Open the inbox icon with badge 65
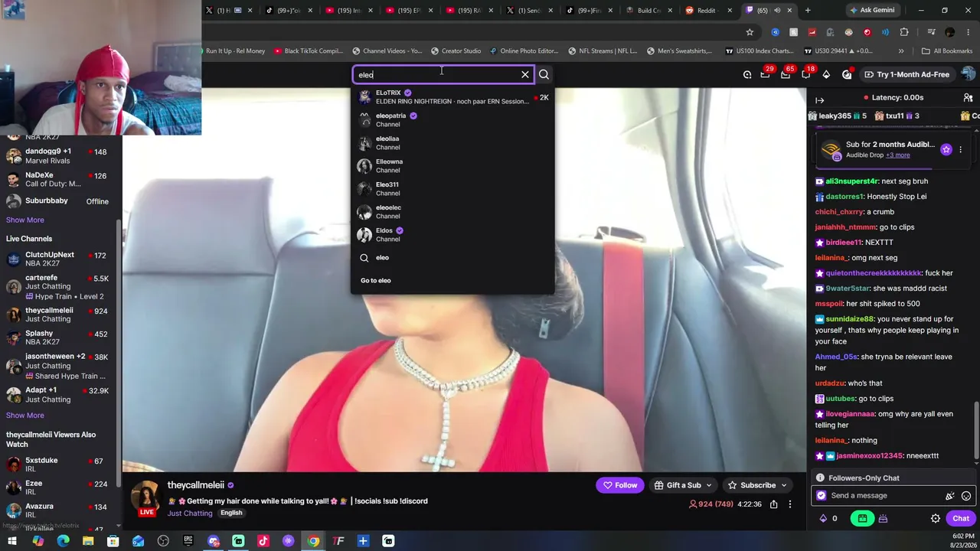 click(x=786, y=73)
